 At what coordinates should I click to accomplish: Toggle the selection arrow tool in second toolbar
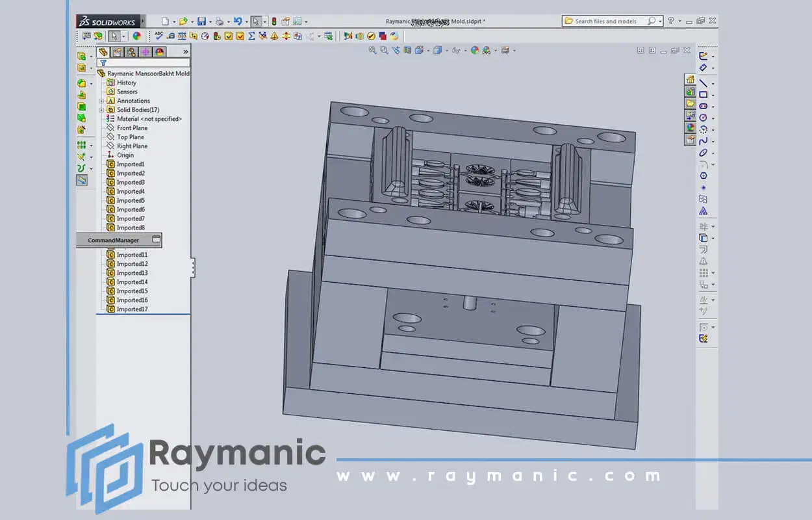(114, 36)
